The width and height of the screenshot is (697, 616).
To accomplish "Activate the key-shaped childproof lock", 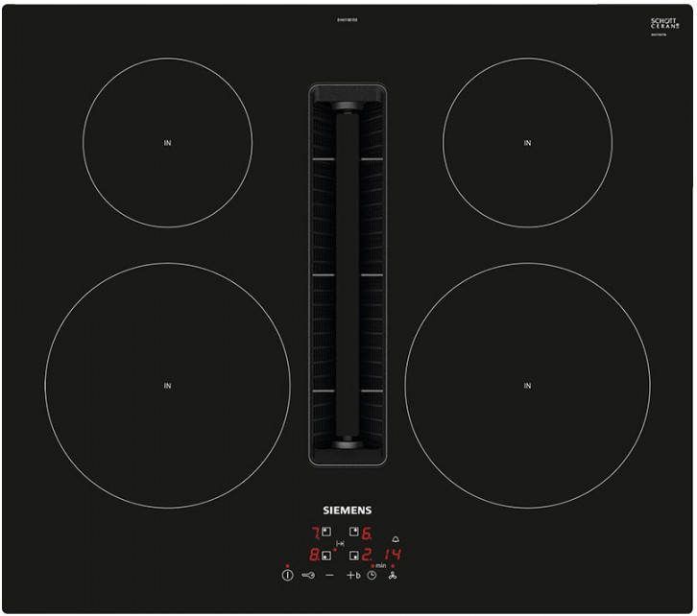I will coord(308,575).
